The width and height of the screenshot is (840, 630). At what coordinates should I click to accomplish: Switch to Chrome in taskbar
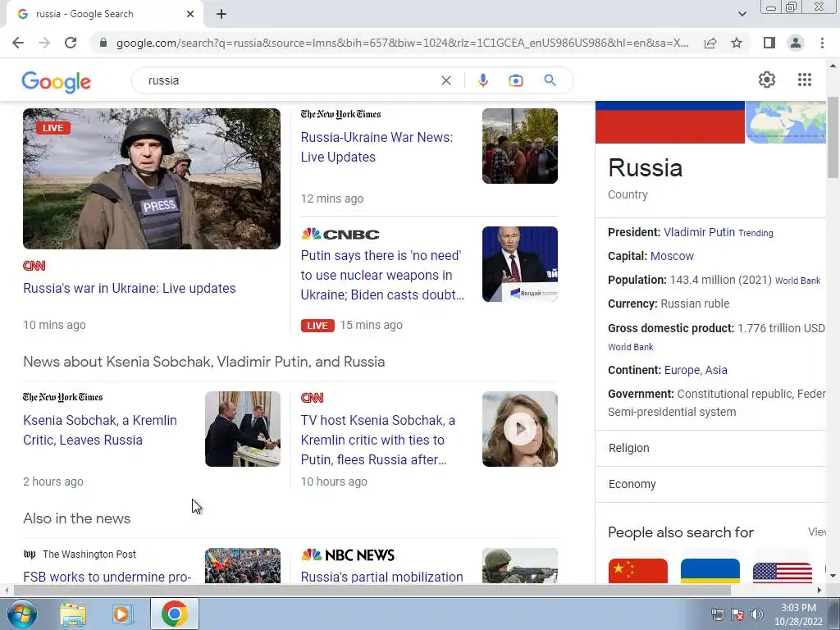click(174, 614)
